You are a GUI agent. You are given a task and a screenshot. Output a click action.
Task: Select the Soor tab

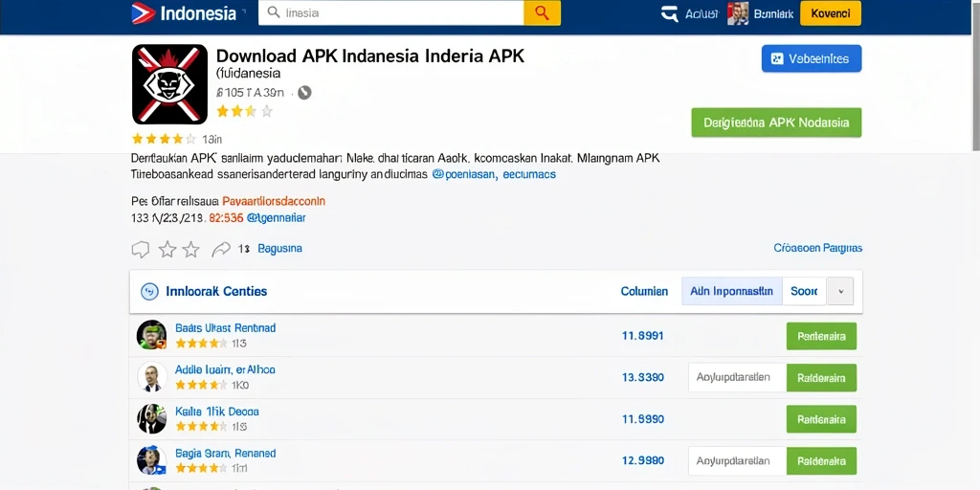pos(804,291)
